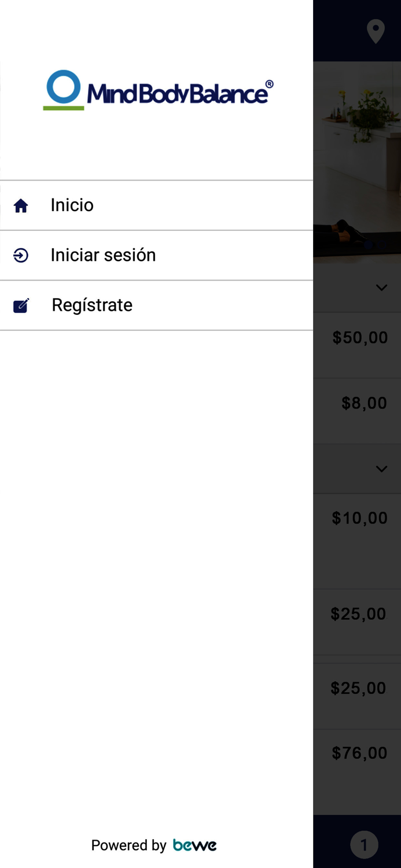The height and width of the screenshot is (868, 401).
Task: Open the Inicio menu item
Action: pyautogui.click(x=72, y=205)
